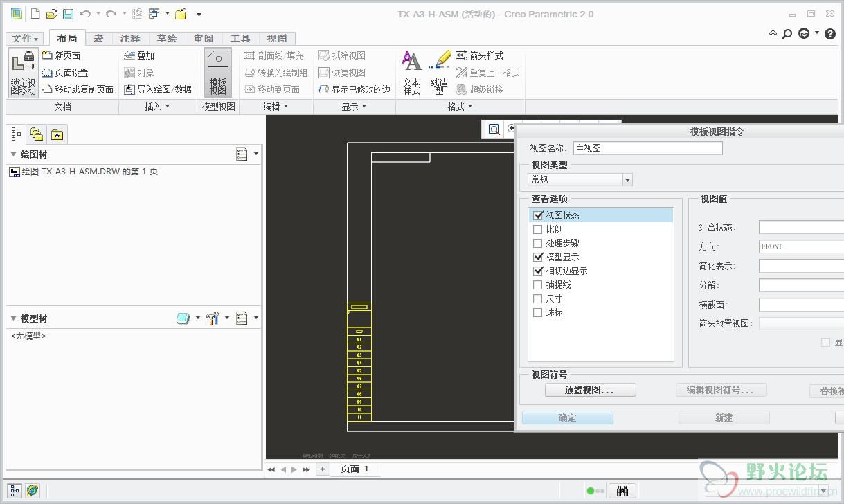Switch to the model tree navigator tab icon
This screenshot has height=504, width=844.
17,134
